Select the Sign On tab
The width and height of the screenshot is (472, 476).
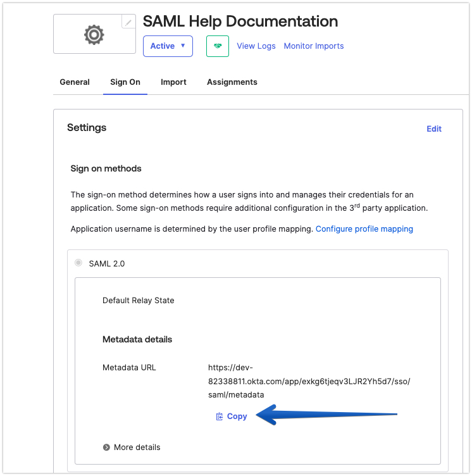(125, 82)
